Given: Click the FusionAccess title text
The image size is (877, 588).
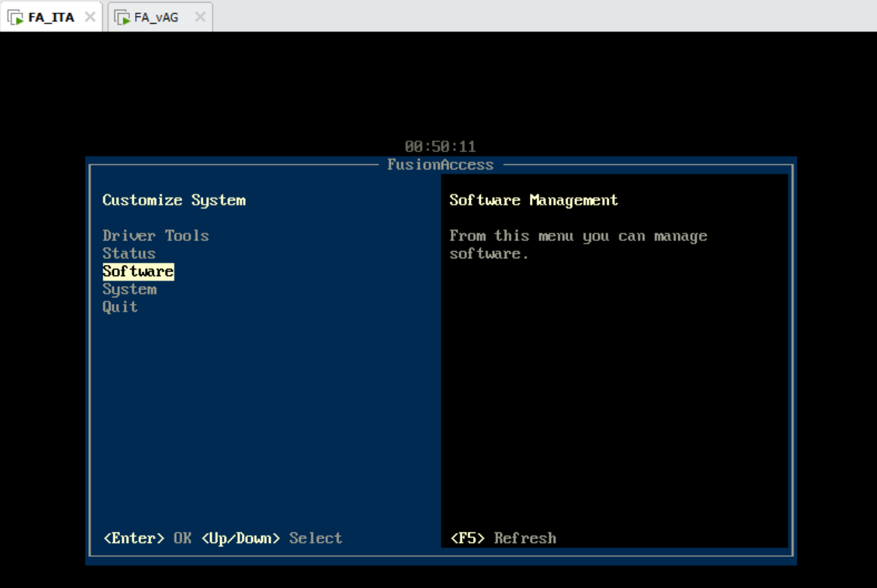Looking at the screenshot, I should [440, 165].
